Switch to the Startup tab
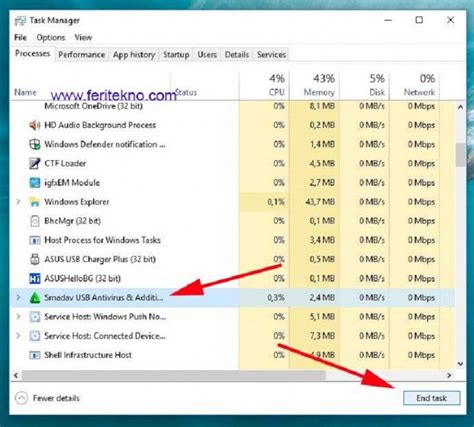This screenshot has height=427, width=474. 176,55
